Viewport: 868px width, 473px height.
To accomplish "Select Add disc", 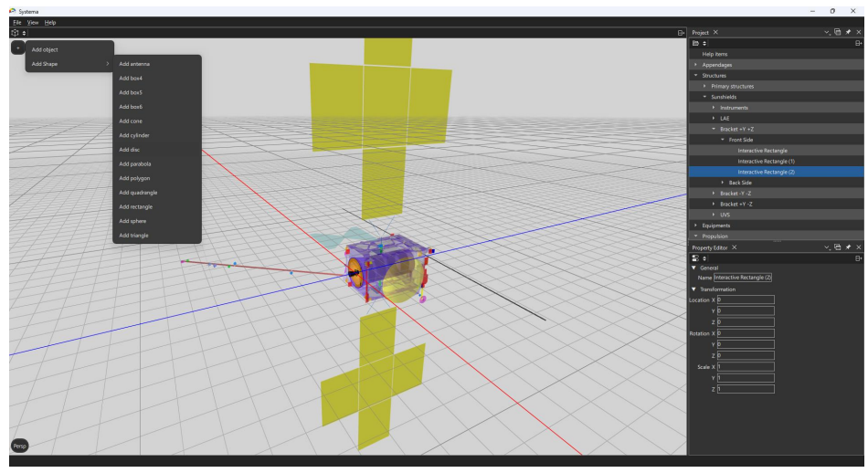I will coord(157,150).
